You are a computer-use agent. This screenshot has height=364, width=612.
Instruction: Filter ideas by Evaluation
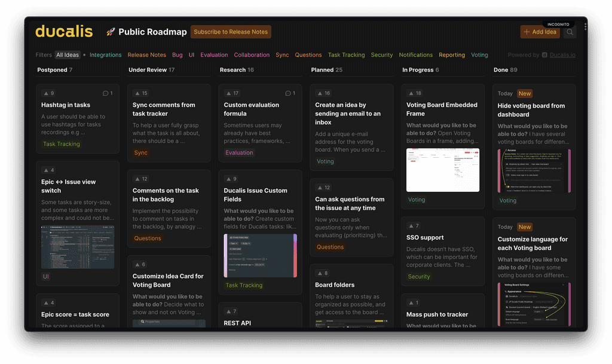(x=214, y=55)
